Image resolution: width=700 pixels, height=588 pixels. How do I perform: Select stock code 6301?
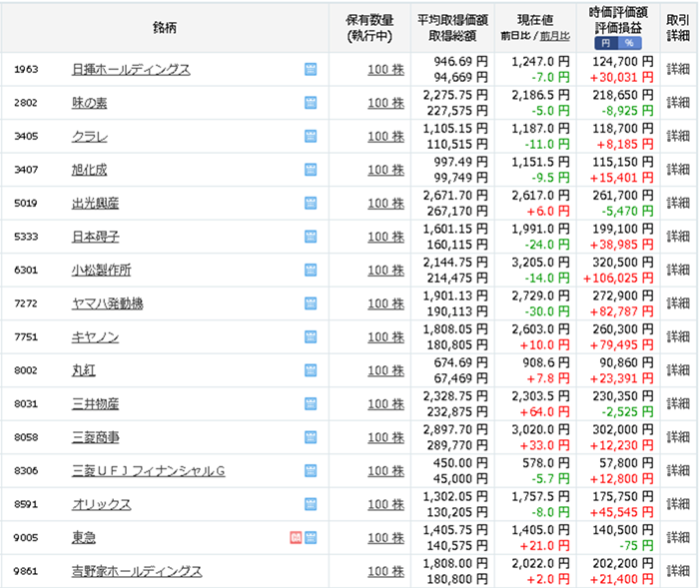point(26,271)
